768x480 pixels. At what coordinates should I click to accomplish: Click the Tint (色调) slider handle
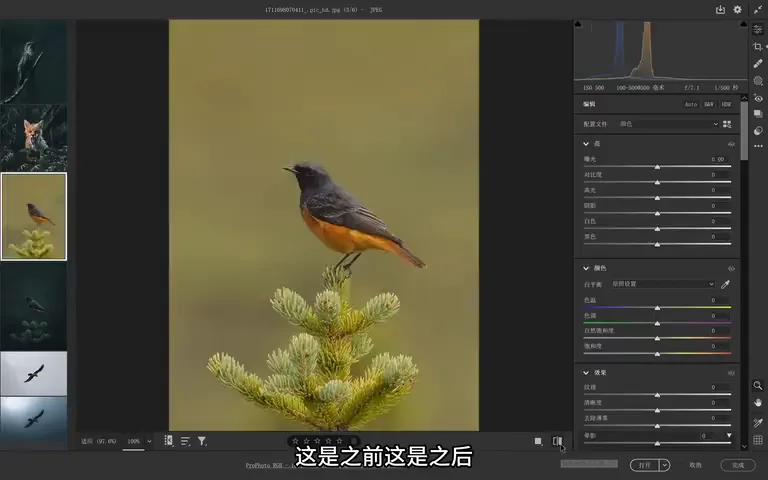pyautogui.click(x=657, y=323)
